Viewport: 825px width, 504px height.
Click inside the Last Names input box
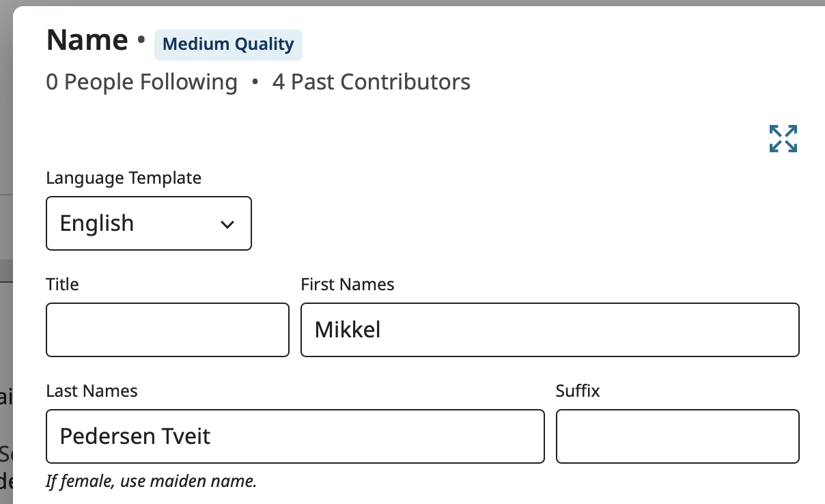pyautogui.click(x=295, y=436)
